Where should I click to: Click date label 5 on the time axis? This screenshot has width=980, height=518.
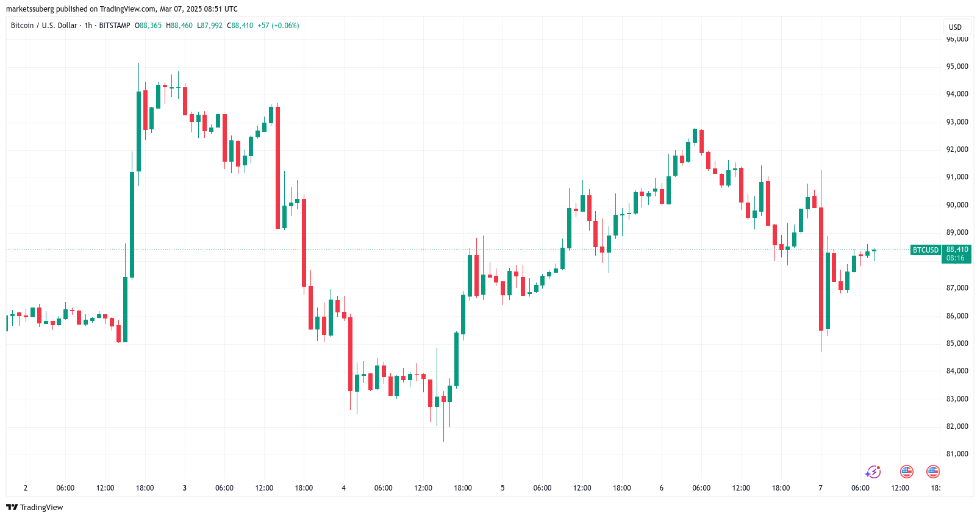tap(503, 488)
